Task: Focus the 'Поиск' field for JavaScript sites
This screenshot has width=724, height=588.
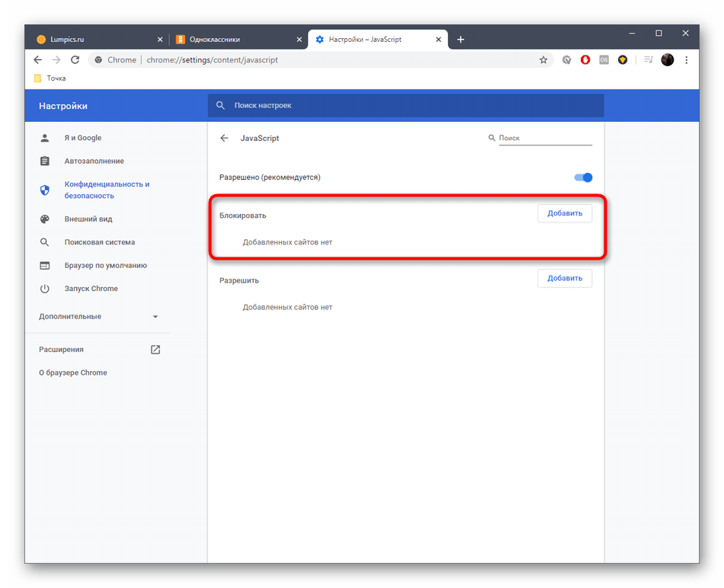Action: click(x=544, y=139)
